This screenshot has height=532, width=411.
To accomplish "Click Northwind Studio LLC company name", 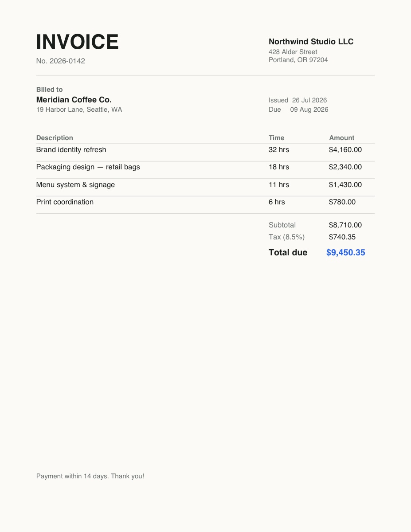I will tap(311, 42).
